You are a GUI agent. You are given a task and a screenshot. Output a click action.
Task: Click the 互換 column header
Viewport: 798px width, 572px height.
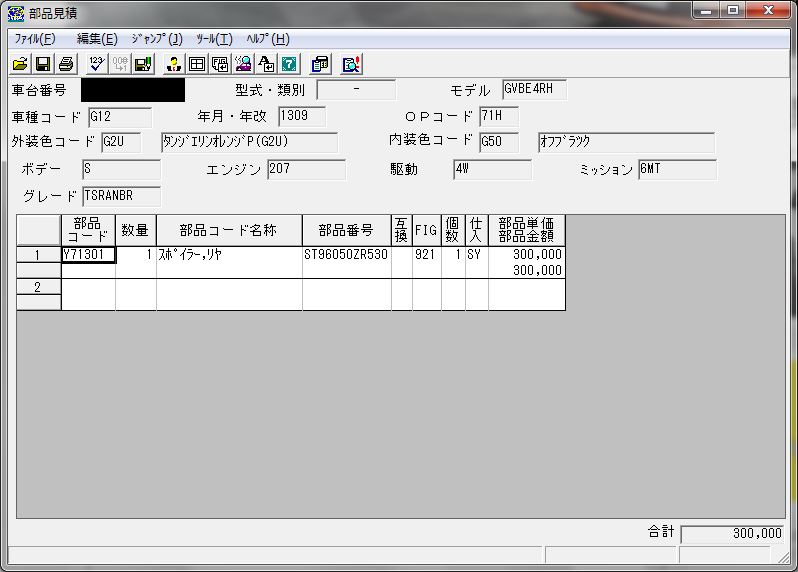pos(402,230)
